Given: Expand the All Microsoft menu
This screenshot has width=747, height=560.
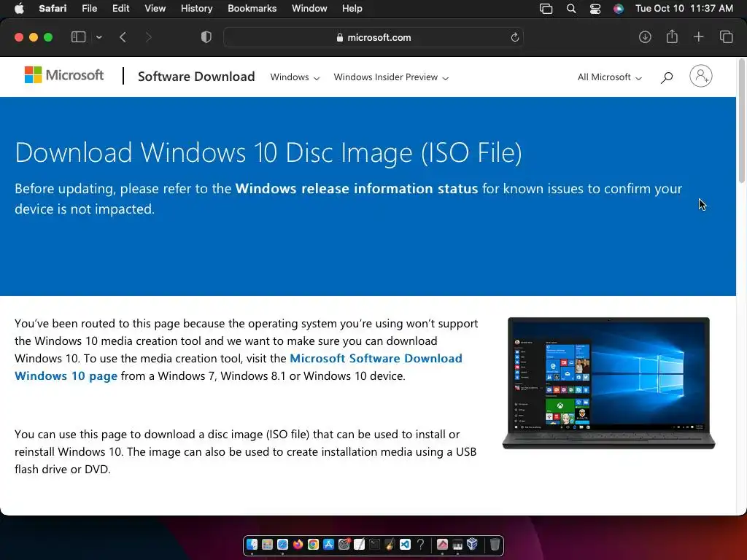Looking at the screenshot, I should click(x=609, y=77).
